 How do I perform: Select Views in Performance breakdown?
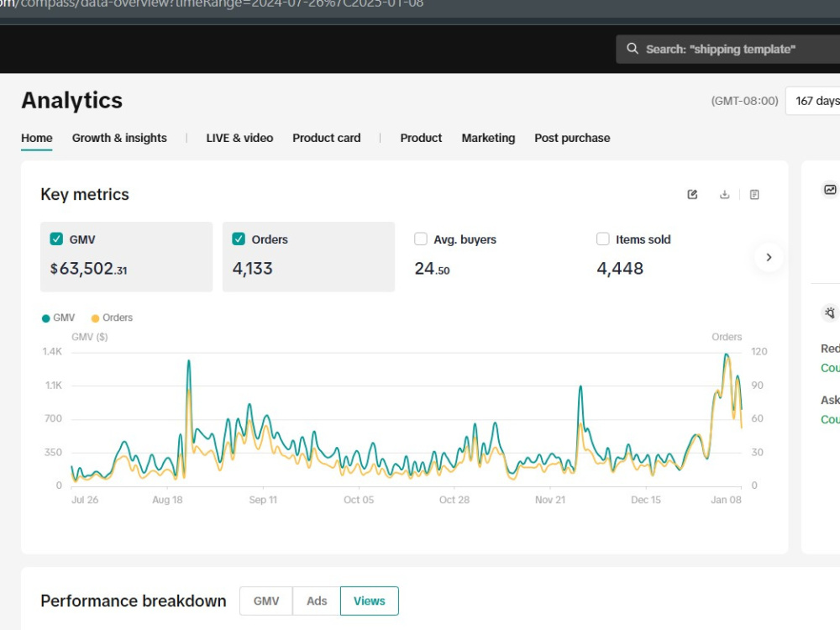point(369,601)
